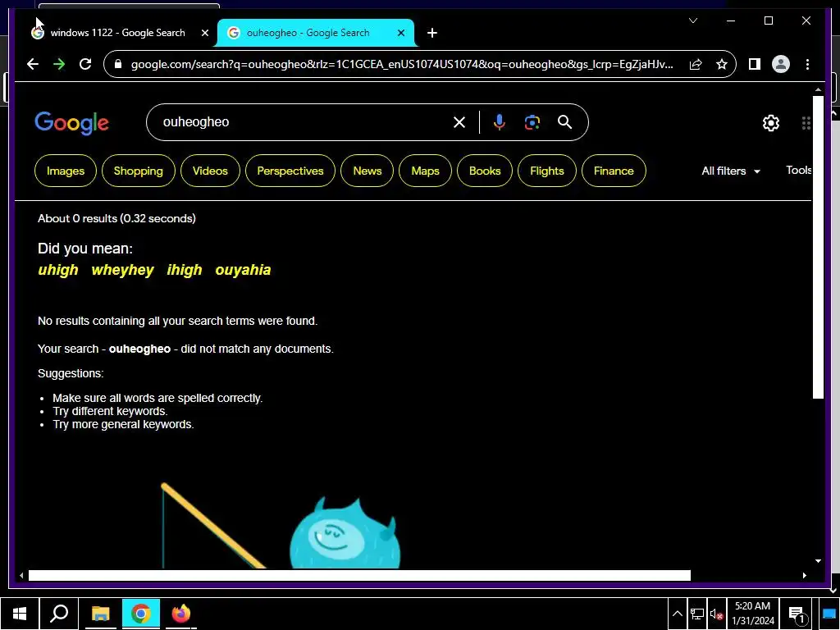Filter results by Finance
The height and width of the screenshot is (630, 840).
pos(614,171)
